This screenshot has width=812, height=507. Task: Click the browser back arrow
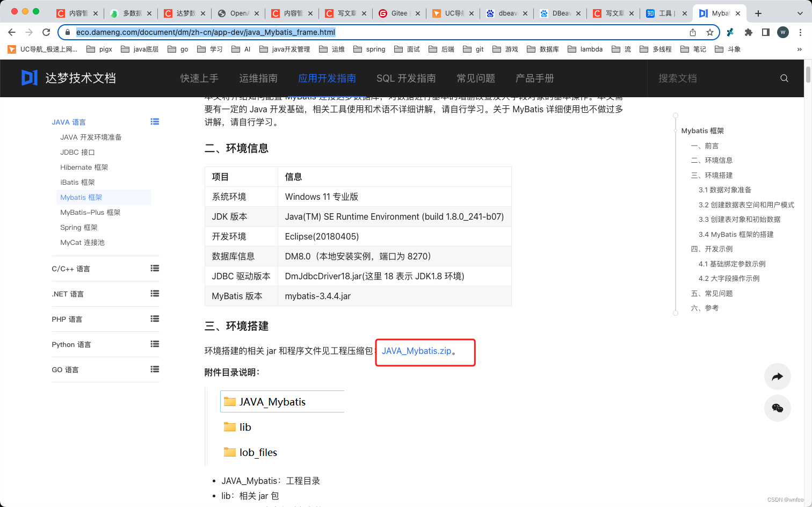coord(12,32)
